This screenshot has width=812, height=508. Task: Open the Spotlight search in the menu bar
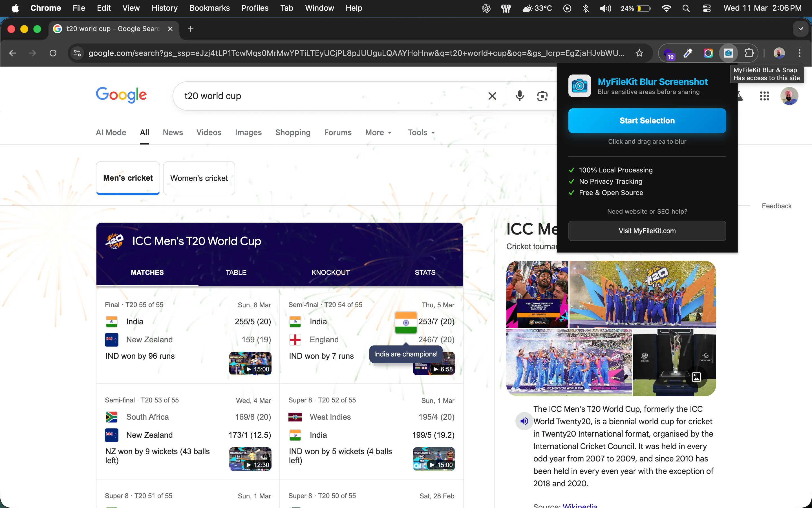[x=686, y=8]
